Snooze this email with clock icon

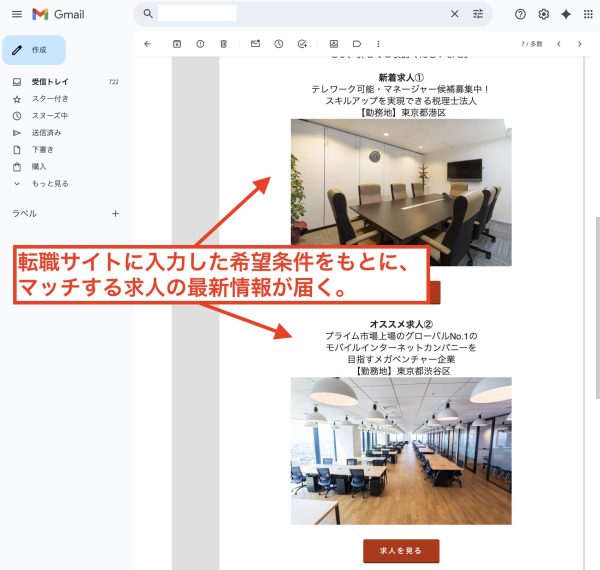pyautogui.click(x=279, y=44)
